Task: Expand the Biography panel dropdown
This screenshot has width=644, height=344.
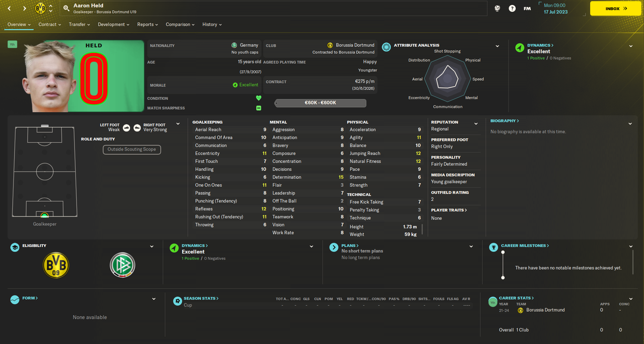Action: tap(630, 124)
